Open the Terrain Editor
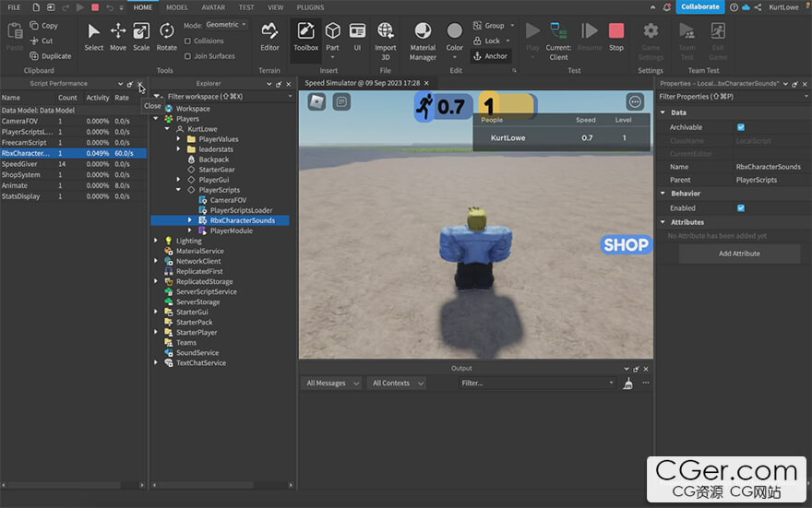This screenshot has height=508, width=812. tap(269, 37)
